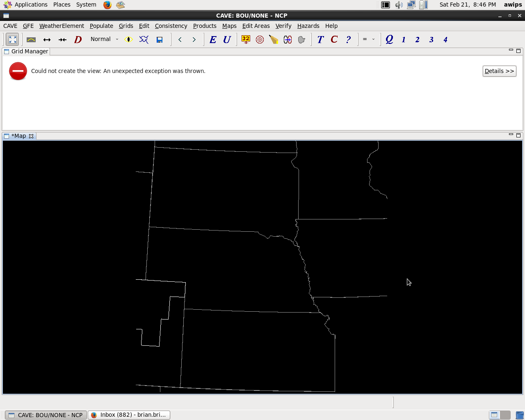
Task: Toggle quick set button number 3
Action: point(431,40)
